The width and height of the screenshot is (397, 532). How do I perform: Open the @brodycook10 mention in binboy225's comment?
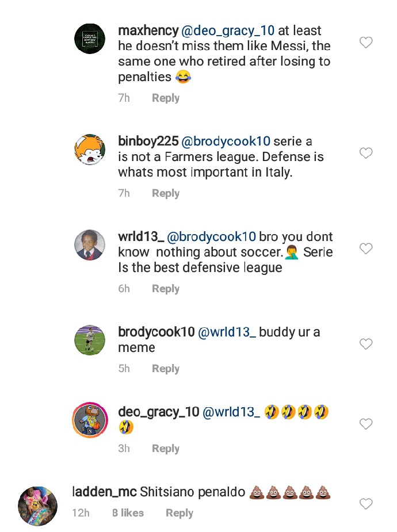pyautogui.click(x=226, y=141)
